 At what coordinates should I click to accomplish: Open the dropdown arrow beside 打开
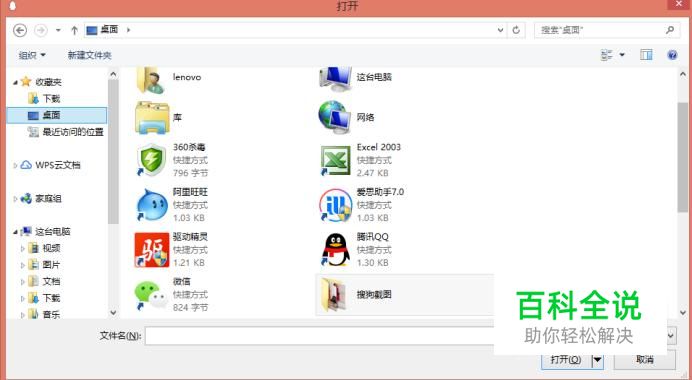(x=597, y=360)
